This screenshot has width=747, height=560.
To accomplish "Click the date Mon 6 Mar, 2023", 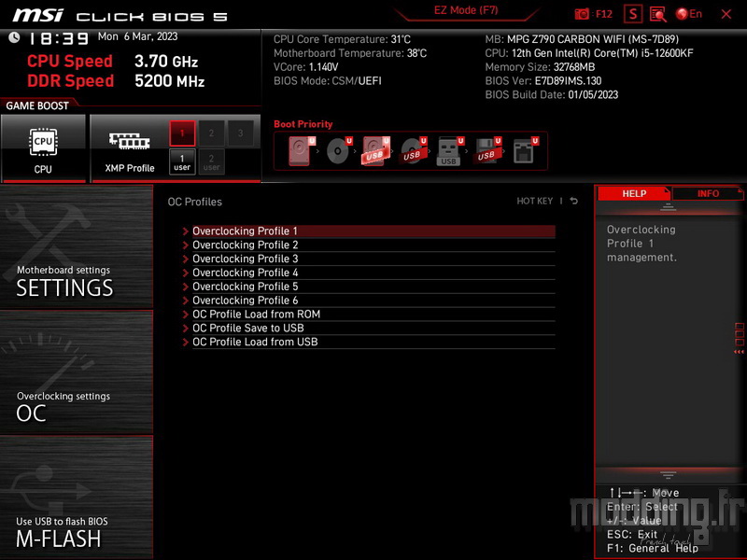I will (137, 36).
